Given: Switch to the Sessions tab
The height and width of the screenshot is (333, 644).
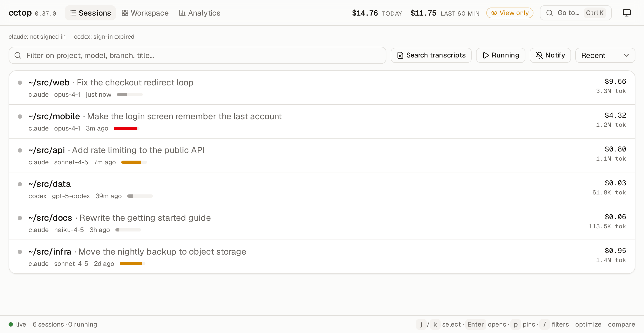Looking at the screenshot, I should tap(90, 13).
